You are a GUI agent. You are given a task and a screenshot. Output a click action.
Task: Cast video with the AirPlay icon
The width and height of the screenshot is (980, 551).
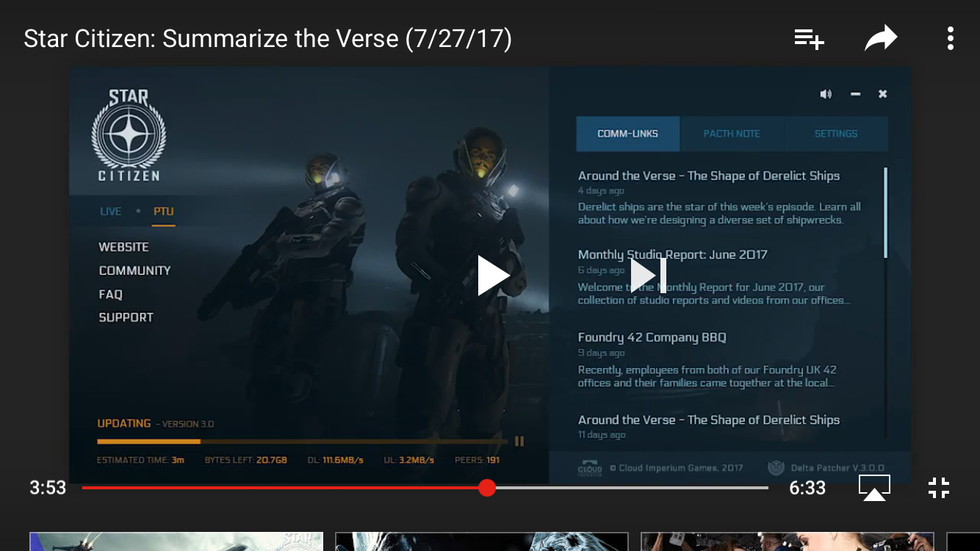(874, 487)
